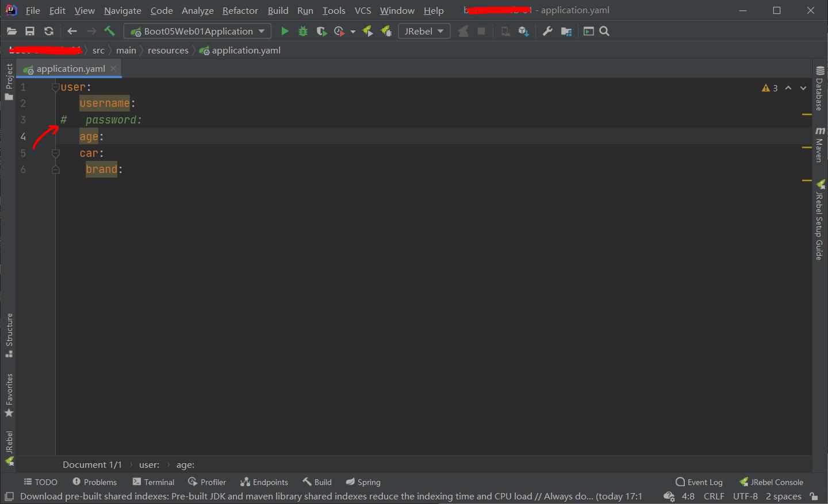Click the resources breadcrumb in the navigation bar
The height and width of the screenshot is (504, 828).
[168, 51]
